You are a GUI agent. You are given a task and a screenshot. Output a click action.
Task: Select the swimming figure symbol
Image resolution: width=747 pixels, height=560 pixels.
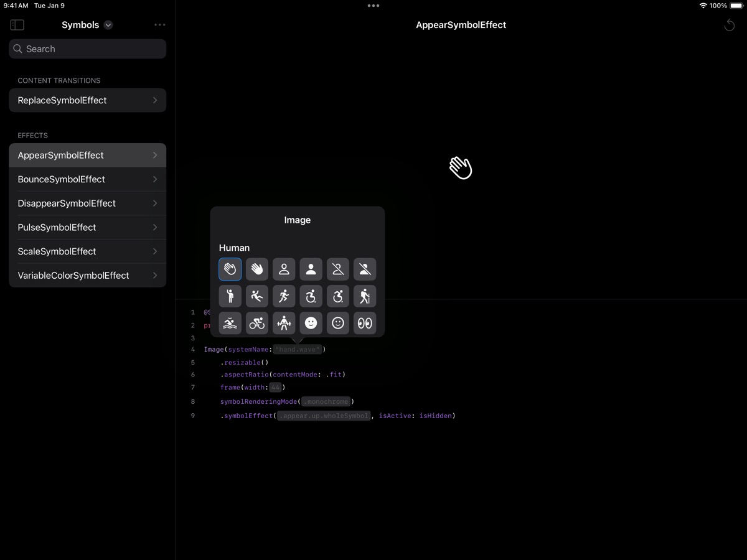point(230,323)
